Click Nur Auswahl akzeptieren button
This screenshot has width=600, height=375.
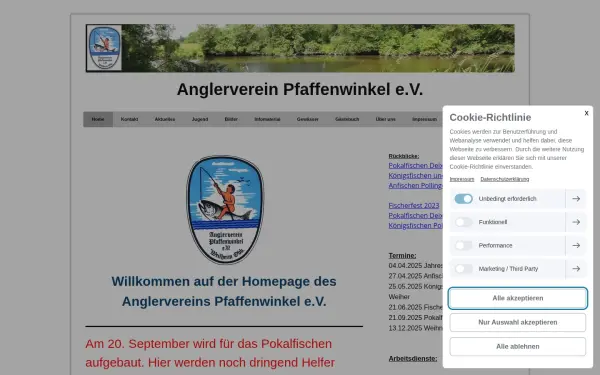click(518, 323)
